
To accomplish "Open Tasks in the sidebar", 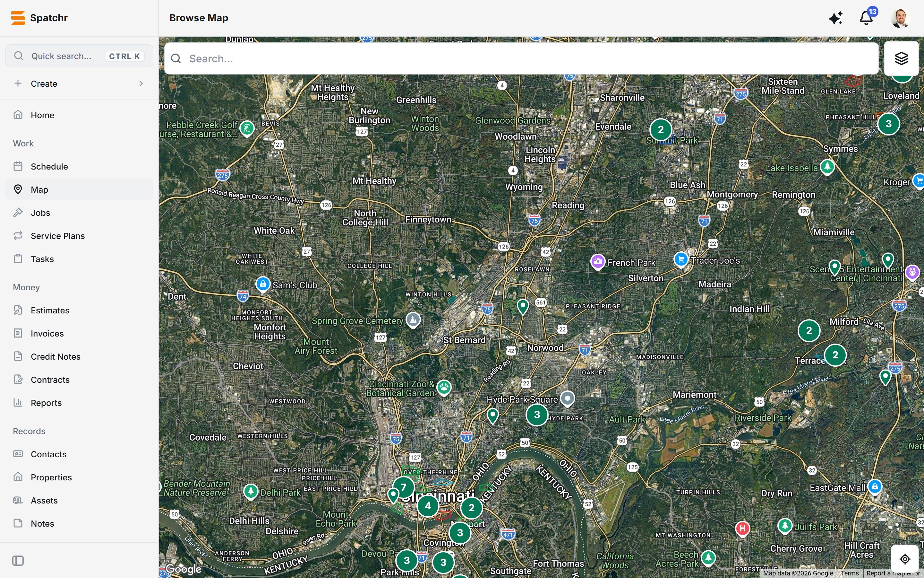I will [x=79, y=259].
